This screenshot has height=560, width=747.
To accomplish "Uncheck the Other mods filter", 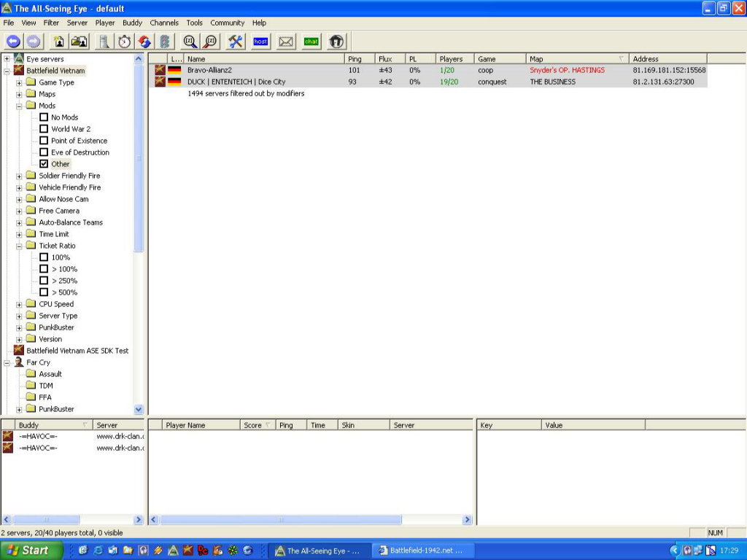I will coord(44,164).
